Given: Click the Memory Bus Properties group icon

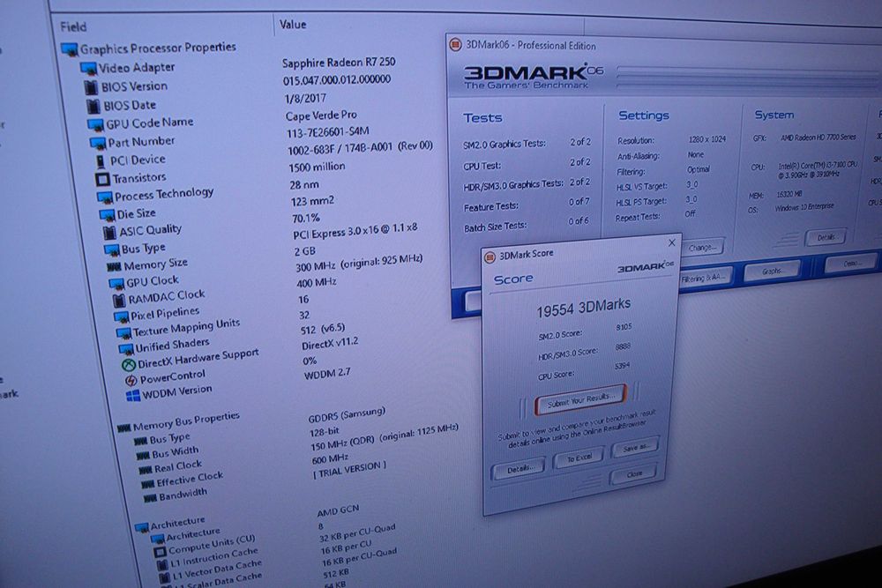Looking at the screenshot, I should (123, 428).
